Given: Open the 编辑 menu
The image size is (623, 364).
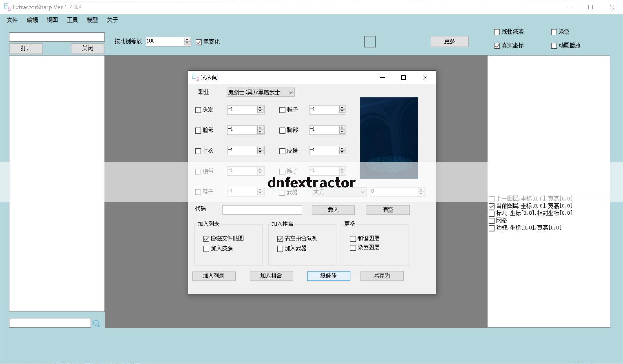Looking at the screenshot, I should [32, 20].
